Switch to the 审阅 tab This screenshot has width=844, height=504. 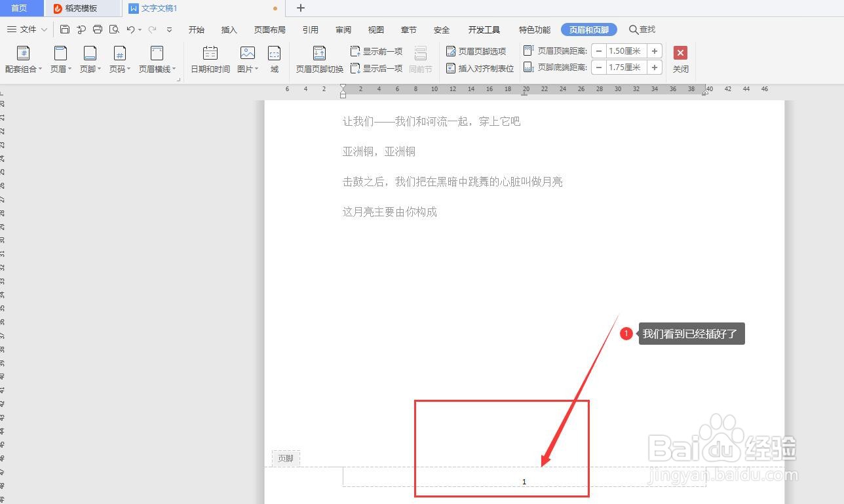click(x=343, y=30)
